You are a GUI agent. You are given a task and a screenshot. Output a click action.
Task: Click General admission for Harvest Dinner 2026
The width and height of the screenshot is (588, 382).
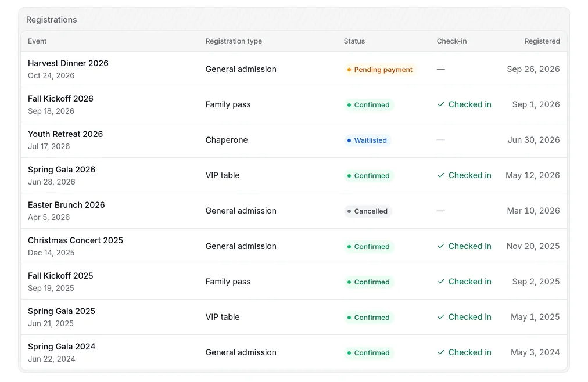click(241, 69)
